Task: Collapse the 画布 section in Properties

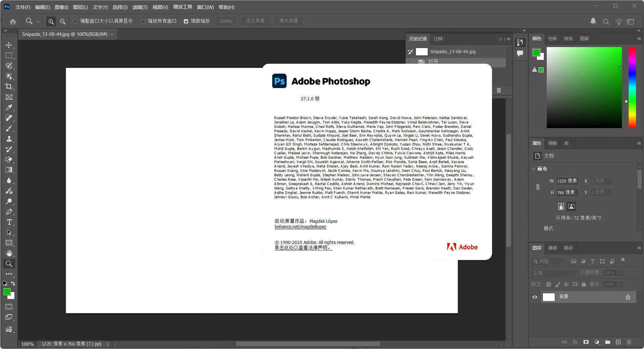Action: (533, 169)
